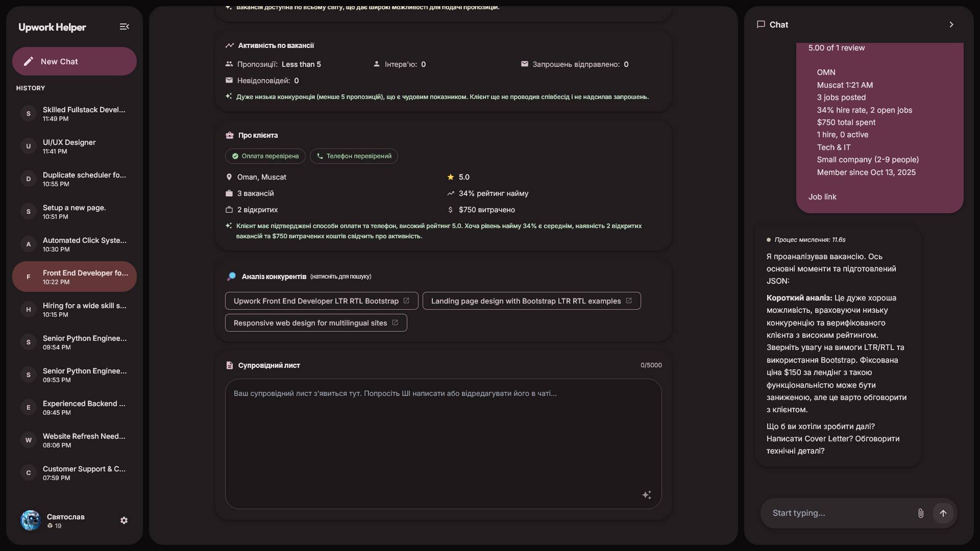Click the Телефон перевірений badge
980x551 pixels.
(x=354, y=156)
